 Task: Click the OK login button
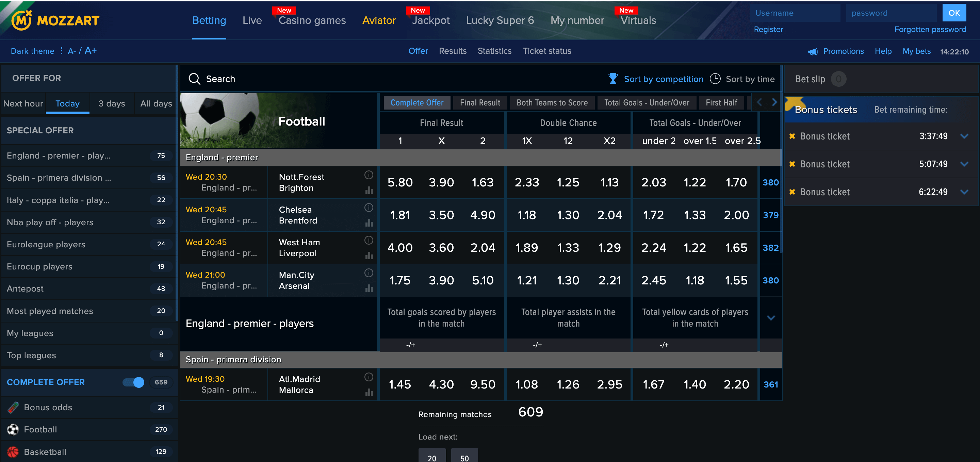[x=954, y=13]
